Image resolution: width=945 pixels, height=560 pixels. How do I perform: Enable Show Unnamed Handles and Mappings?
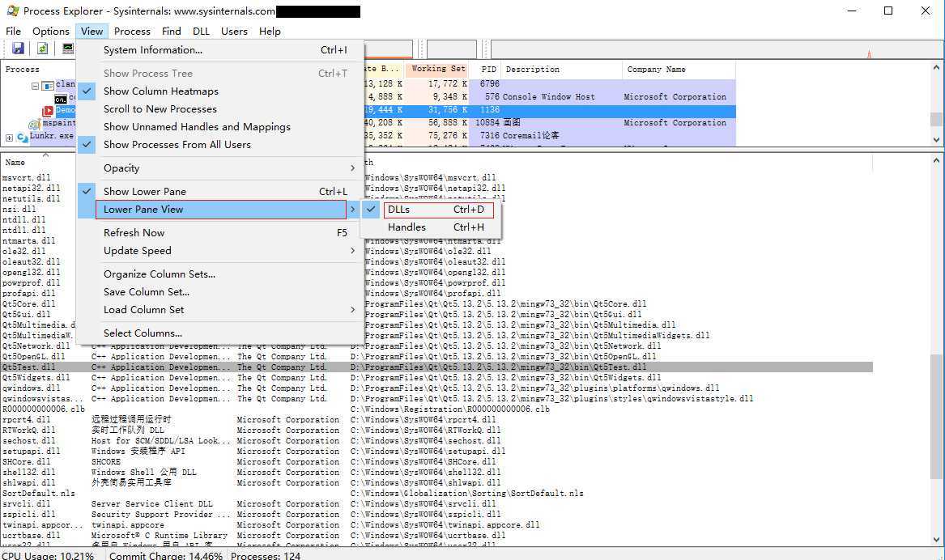220,126
